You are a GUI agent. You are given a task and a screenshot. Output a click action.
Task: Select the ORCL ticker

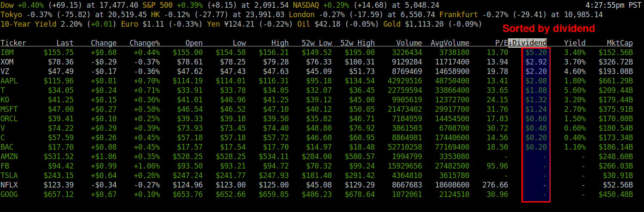[9, 119]
